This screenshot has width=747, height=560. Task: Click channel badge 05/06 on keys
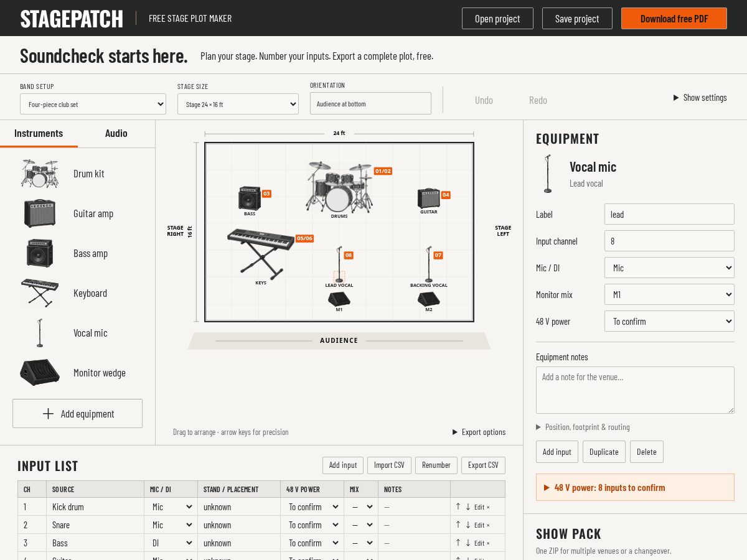304,238
